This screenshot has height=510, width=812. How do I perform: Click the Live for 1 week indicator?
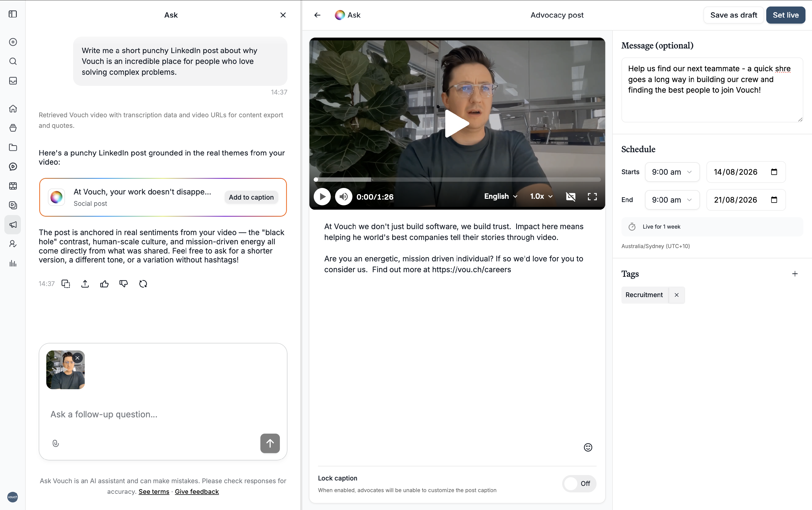(x=712, y=227)
